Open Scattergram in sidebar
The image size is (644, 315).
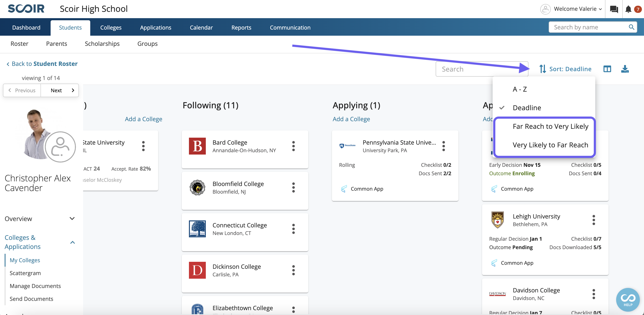25,273
